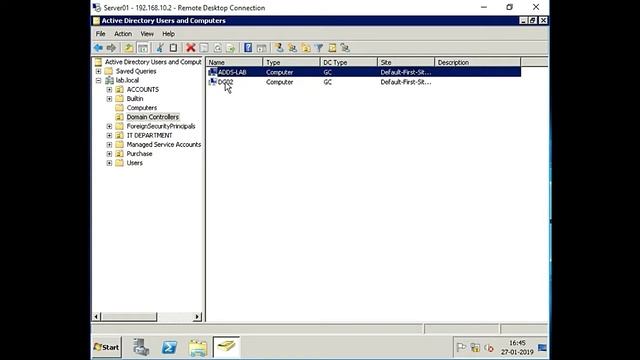Toggle the console tree pane icon
Screen dimensions: 640x360
pyautogui.click(x=143, y=48)
